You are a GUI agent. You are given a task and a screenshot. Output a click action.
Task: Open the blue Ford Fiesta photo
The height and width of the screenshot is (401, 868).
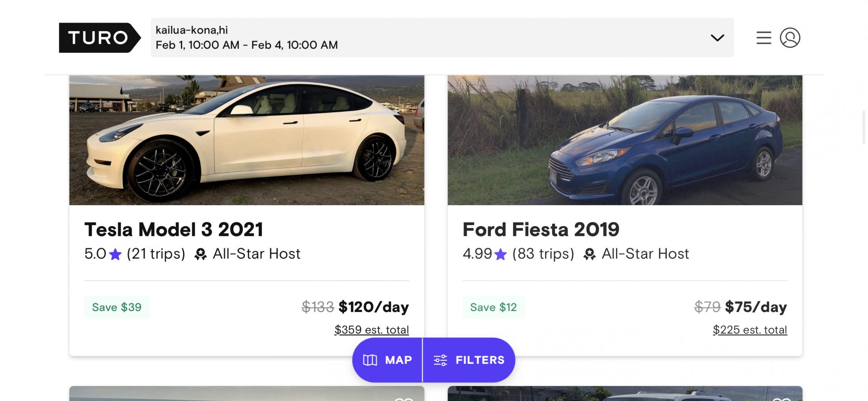click(625, 140)
